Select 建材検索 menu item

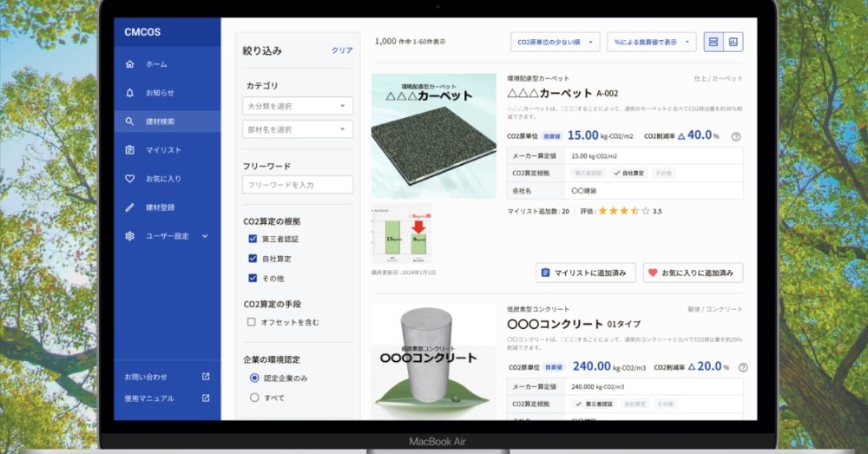[x=168, y=122]
